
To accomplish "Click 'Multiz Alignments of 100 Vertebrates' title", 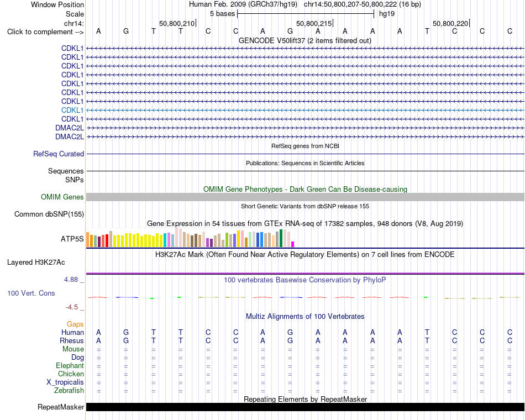I will point(305,317).
